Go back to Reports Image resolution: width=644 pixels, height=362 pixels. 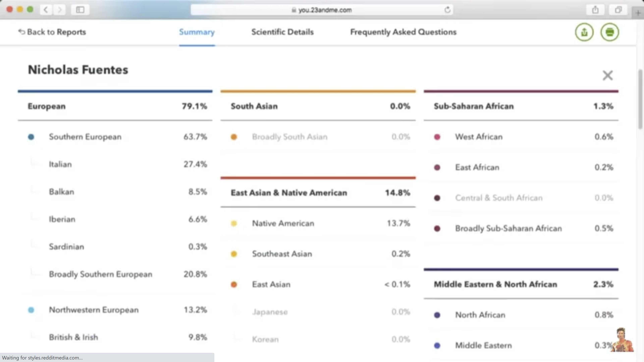point(52,32)
